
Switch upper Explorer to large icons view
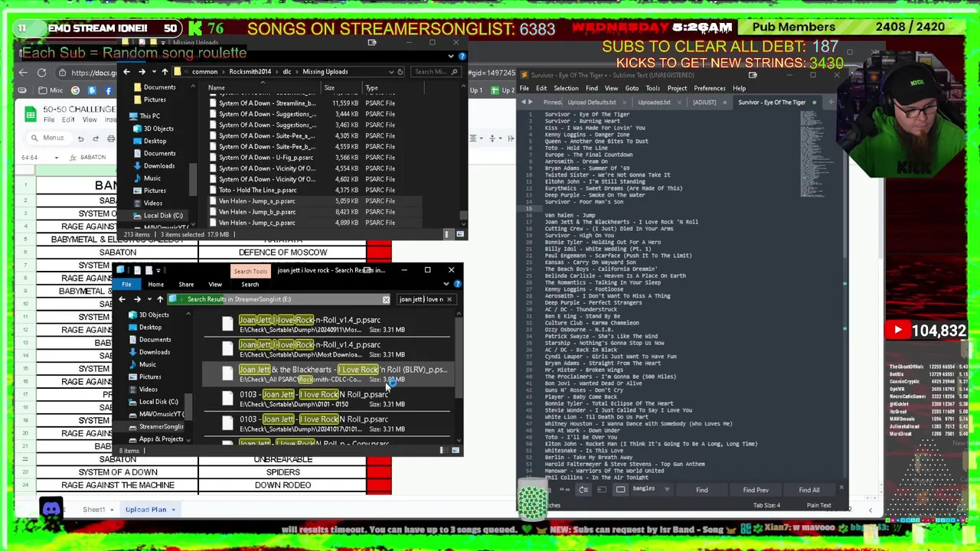tap(459, 234)
